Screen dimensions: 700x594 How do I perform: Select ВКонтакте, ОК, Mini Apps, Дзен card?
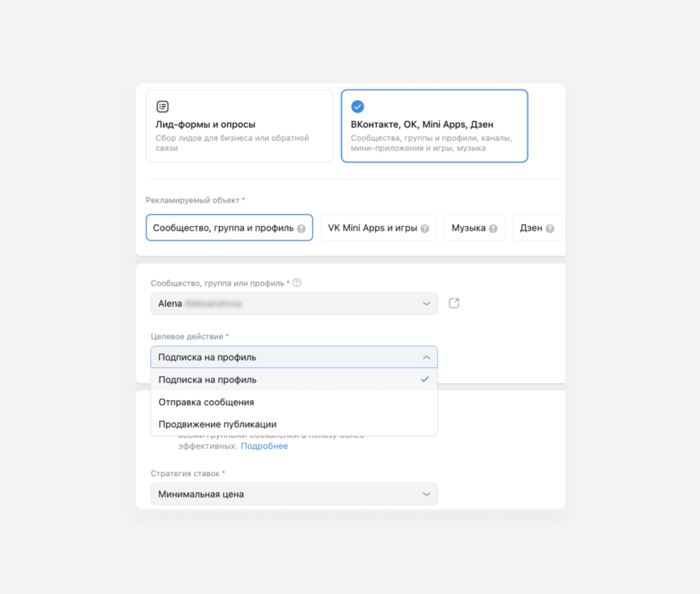pyautogui.click(x=434, y=126)
